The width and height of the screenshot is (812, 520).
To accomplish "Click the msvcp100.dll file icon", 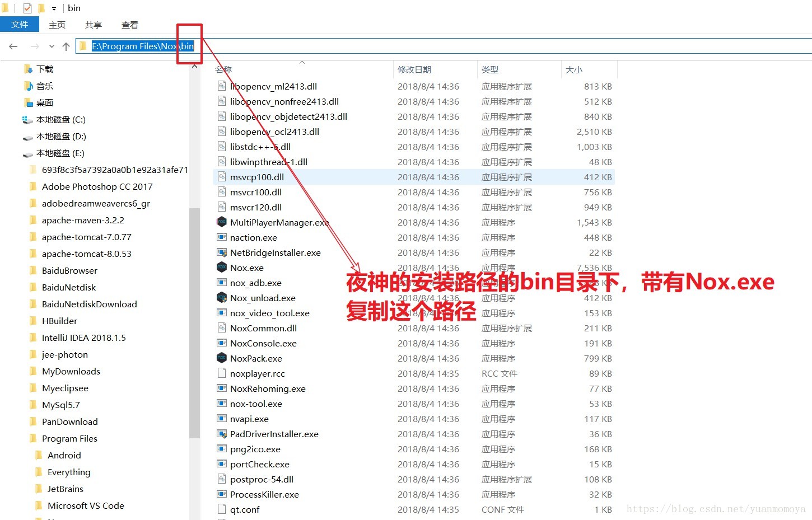I will [x=222, y=177].
